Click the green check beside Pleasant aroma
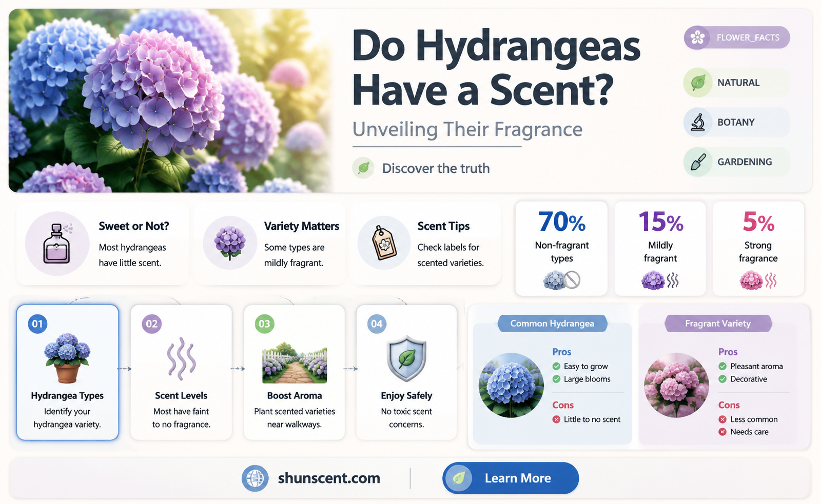Viewport: 821px width, 504px height. point(722,366)
